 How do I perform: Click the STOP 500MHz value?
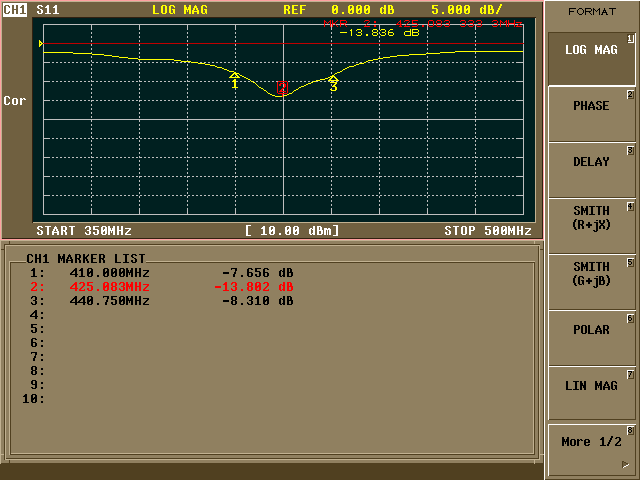pyautogui.click(x=488, y=231)
